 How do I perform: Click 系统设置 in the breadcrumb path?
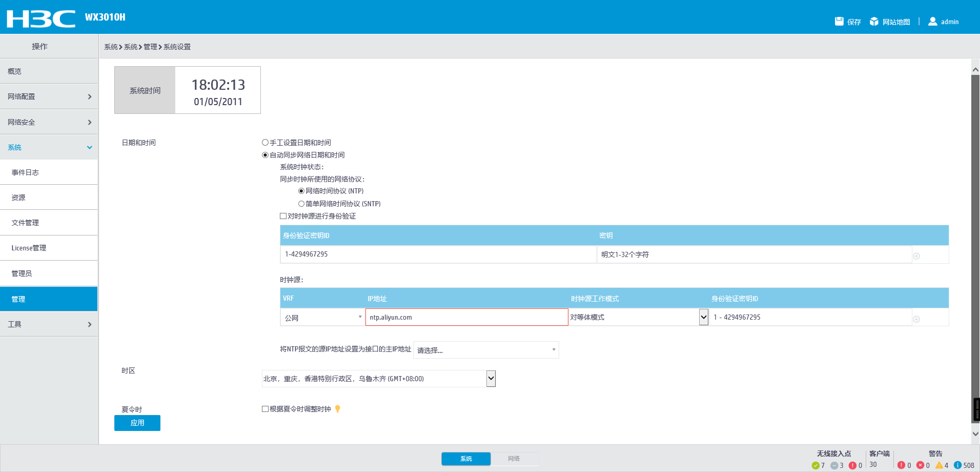(x=177, y=47)
